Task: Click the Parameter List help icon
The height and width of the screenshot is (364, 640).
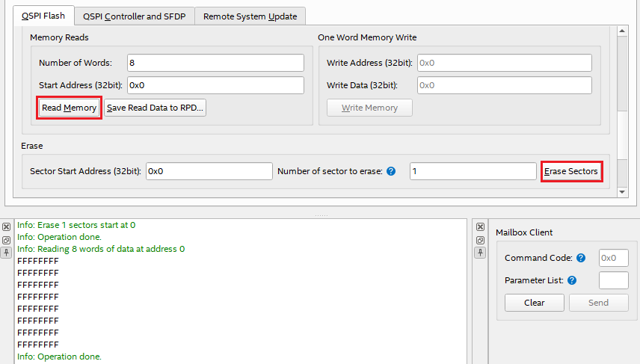Action: click(572, 280)
